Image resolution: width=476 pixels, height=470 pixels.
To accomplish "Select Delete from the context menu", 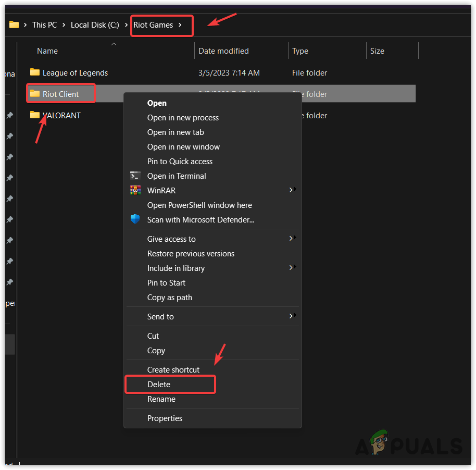I will [170, 385].
